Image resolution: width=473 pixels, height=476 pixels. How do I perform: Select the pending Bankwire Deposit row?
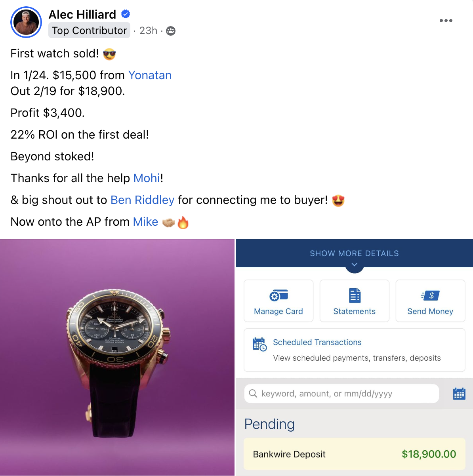[354, 454]
